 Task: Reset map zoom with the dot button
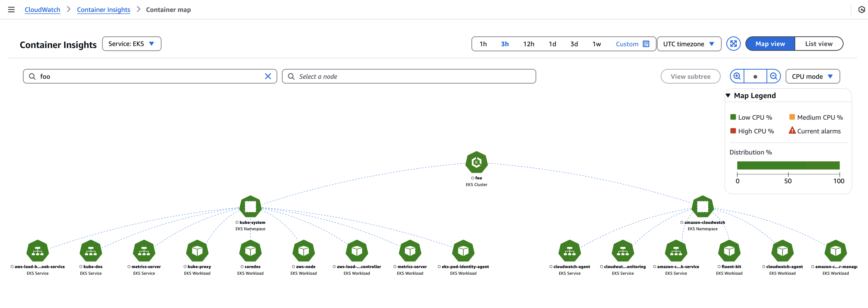(x=755, y=76)
